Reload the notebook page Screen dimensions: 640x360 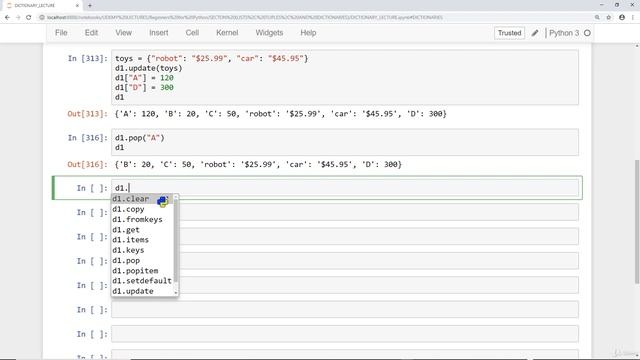point(29,17)
